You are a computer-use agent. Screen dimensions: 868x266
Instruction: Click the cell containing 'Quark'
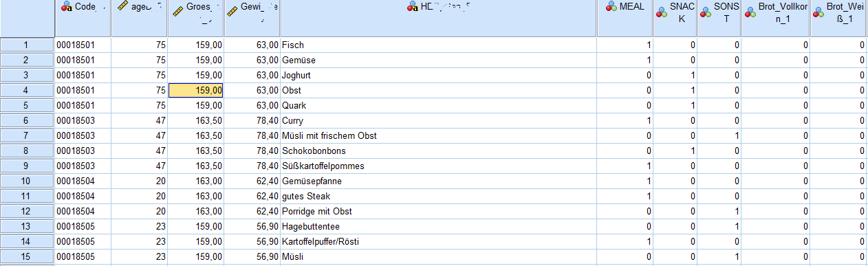(438, 106)
